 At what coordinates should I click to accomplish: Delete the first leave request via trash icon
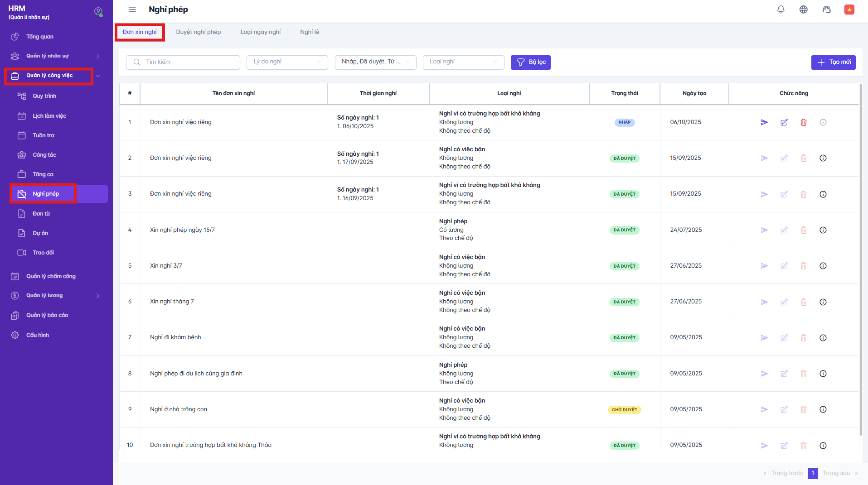pyautogui.click(x=803, y=122)
